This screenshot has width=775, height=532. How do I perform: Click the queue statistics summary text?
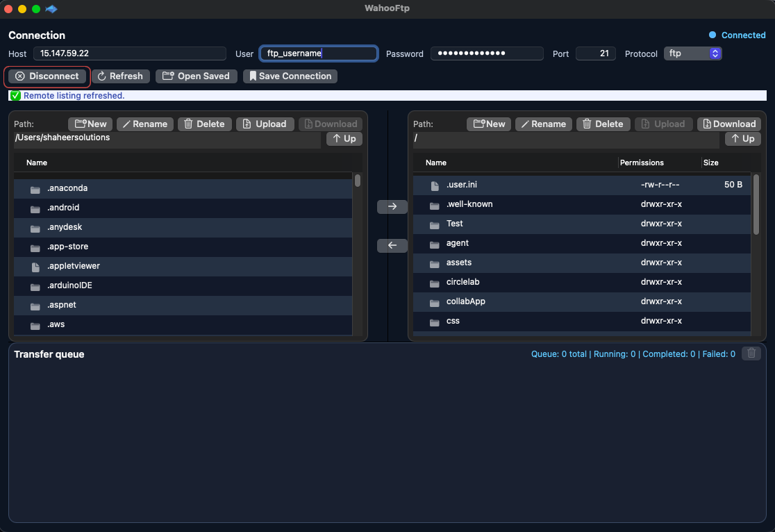point(633,354)
